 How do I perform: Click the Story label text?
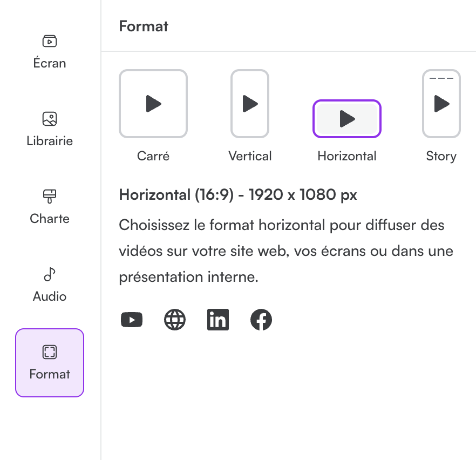(x=441, y=156)
